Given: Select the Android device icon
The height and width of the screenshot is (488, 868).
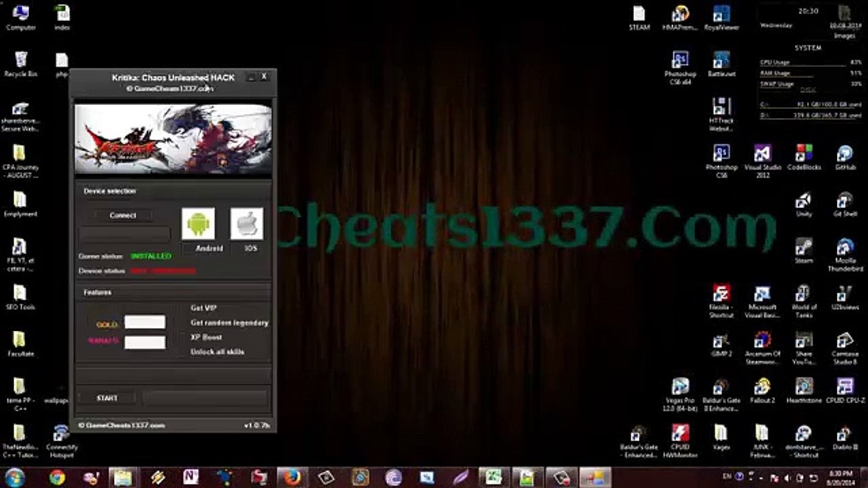Looking at the screenshot, I should [x=198, y=224].
